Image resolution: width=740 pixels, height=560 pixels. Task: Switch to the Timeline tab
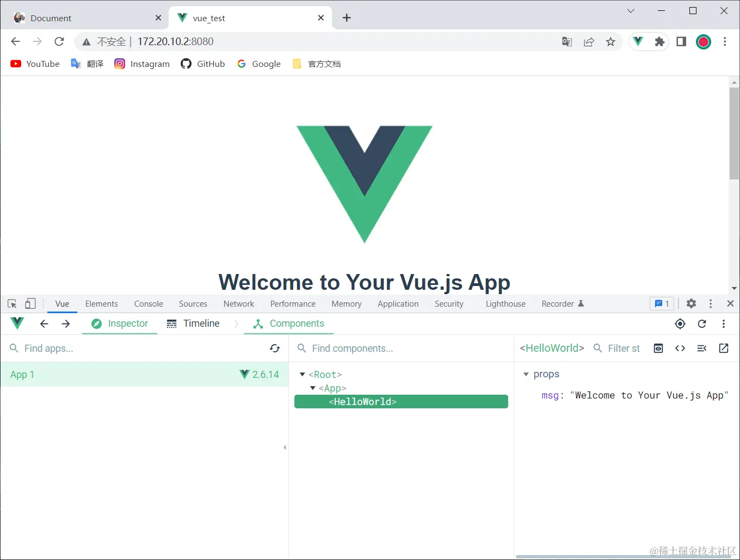193,323
